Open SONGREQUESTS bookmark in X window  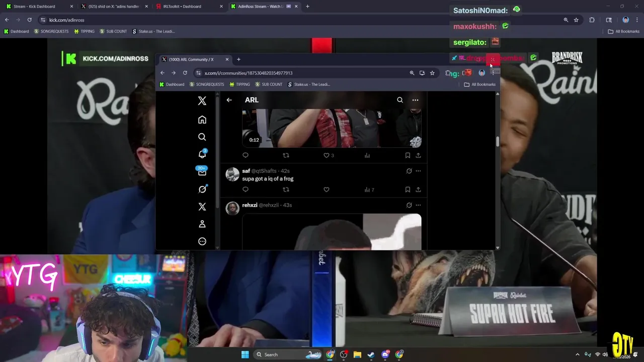(x=207, y=84)
